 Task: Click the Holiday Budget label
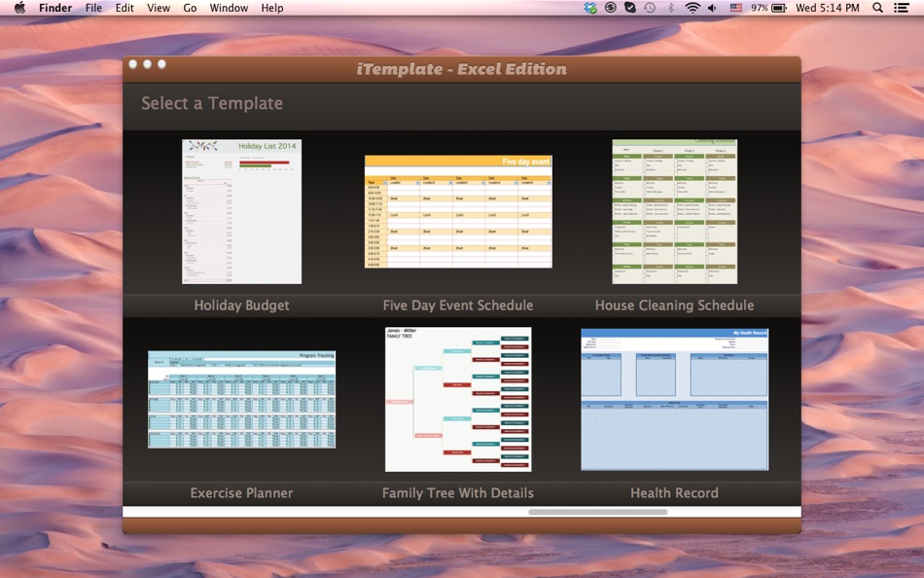pos(241,305)
